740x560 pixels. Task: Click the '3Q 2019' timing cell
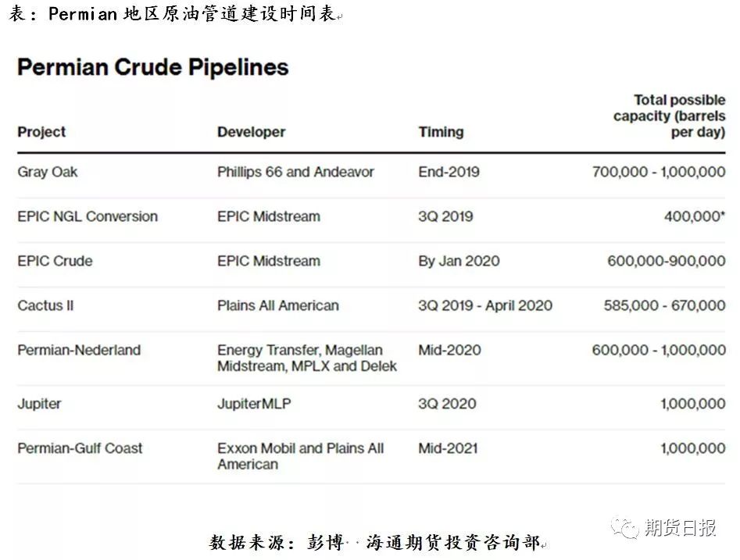tap(445, 216)
